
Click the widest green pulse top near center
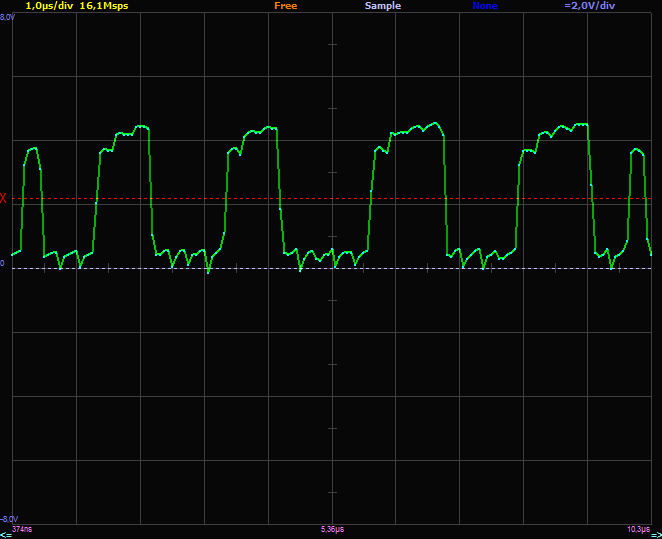(x=412, y=130)
